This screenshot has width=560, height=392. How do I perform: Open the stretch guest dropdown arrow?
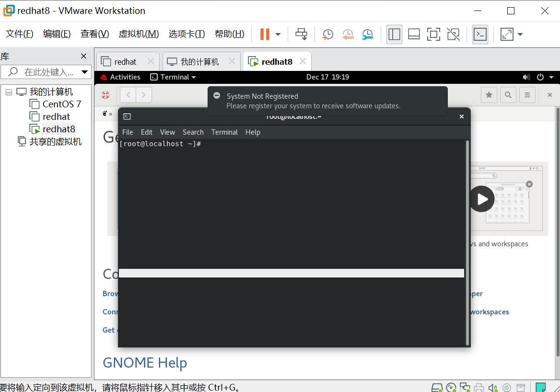coord(520,35)
